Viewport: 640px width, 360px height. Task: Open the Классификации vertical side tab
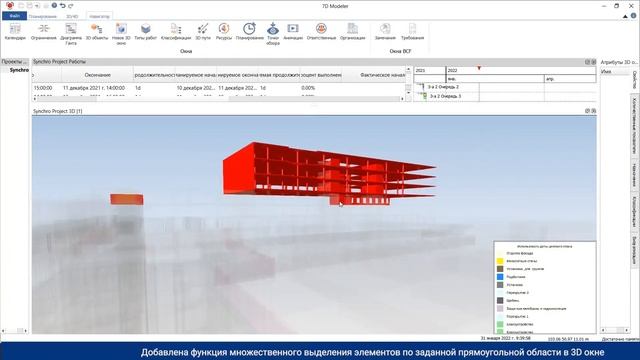pos(635,212)
